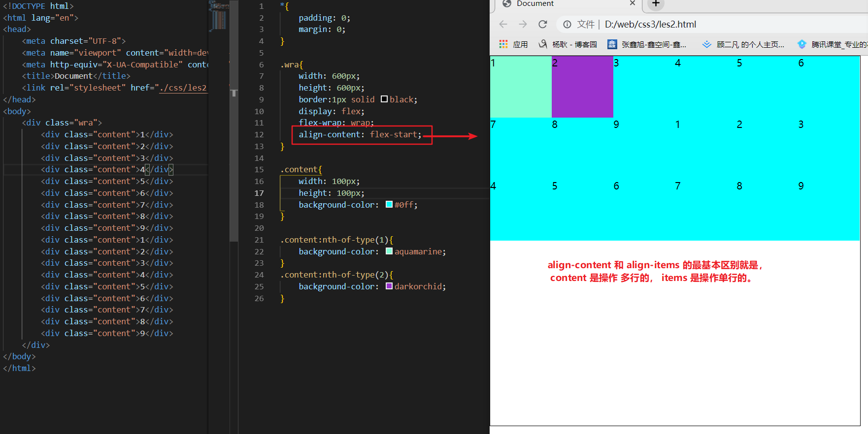Open the 杨耿 - 博客园 bookmark
Viewport: 868px width, 434px height.
(568, 44)
